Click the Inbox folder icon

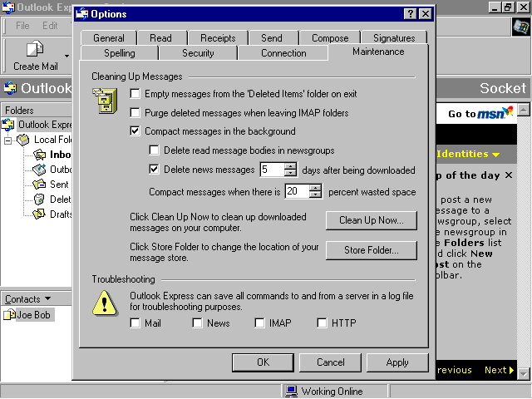[x=39, y=155]
